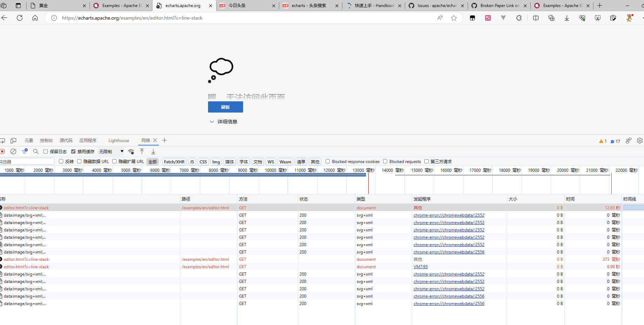Click the browser favorites star icon

[454, 18]
